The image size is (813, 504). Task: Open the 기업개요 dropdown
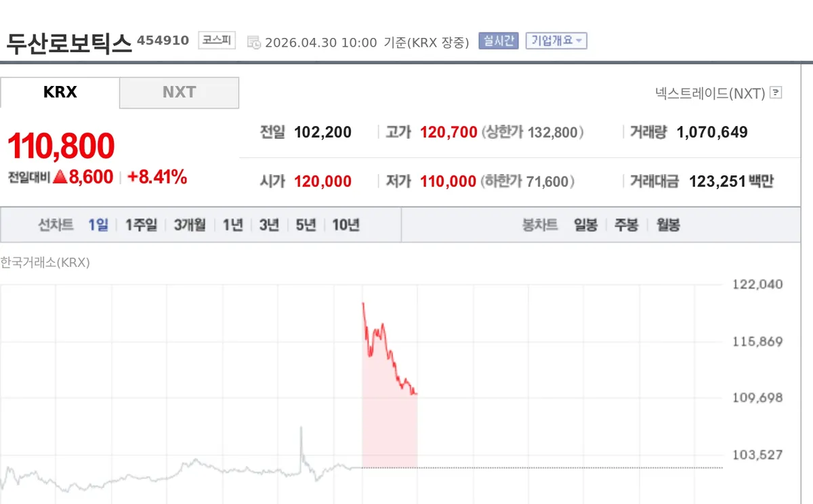(x=556, y=41)
